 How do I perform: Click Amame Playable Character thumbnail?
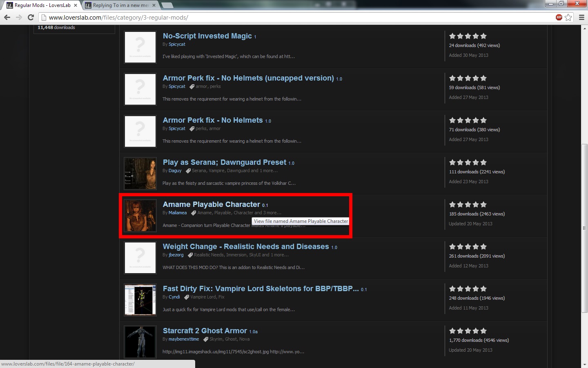point(140,216)
